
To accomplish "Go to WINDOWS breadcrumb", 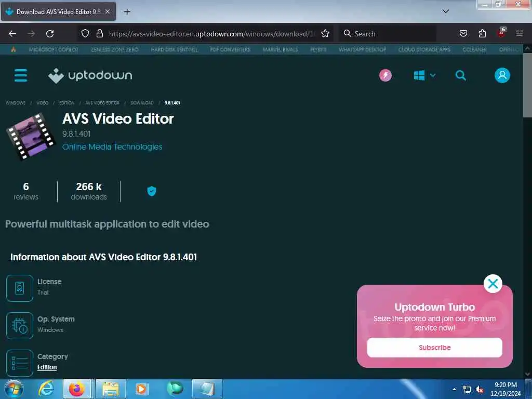I will tap(16, 103).
